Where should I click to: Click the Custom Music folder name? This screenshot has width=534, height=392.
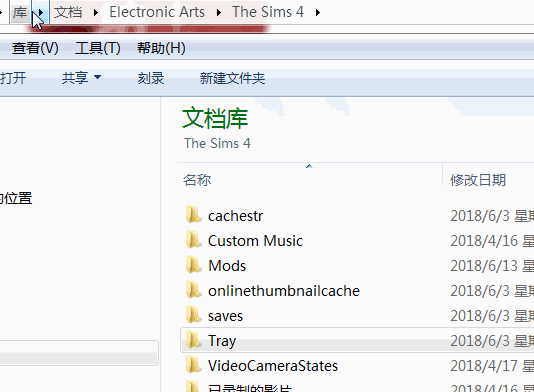point(255,241)
